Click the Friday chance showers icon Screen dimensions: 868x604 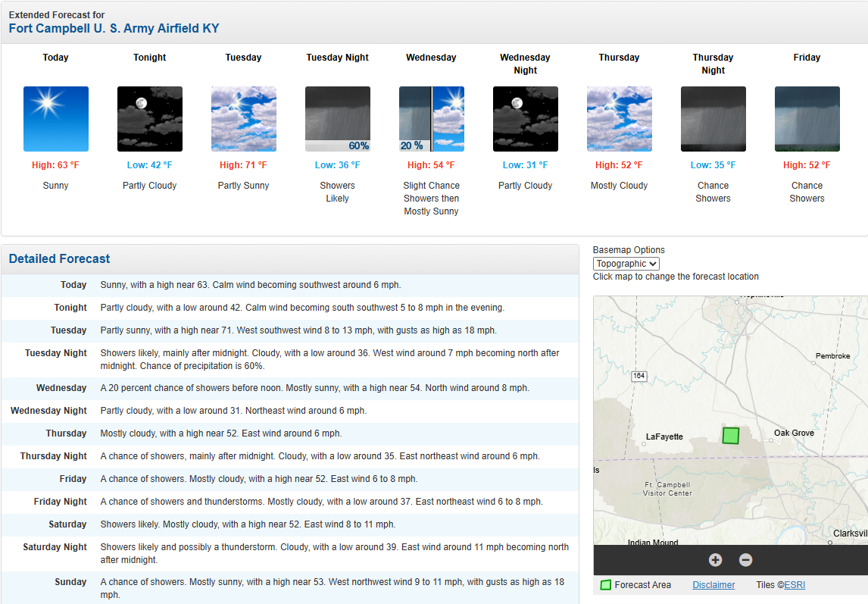click(807, 119)
